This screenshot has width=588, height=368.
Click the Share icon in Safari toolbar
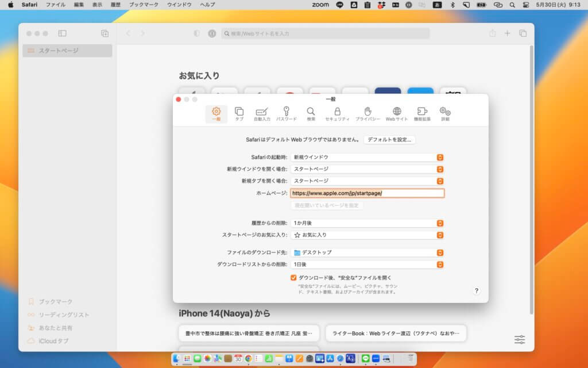pyautogui.click(x=492, y=33)
